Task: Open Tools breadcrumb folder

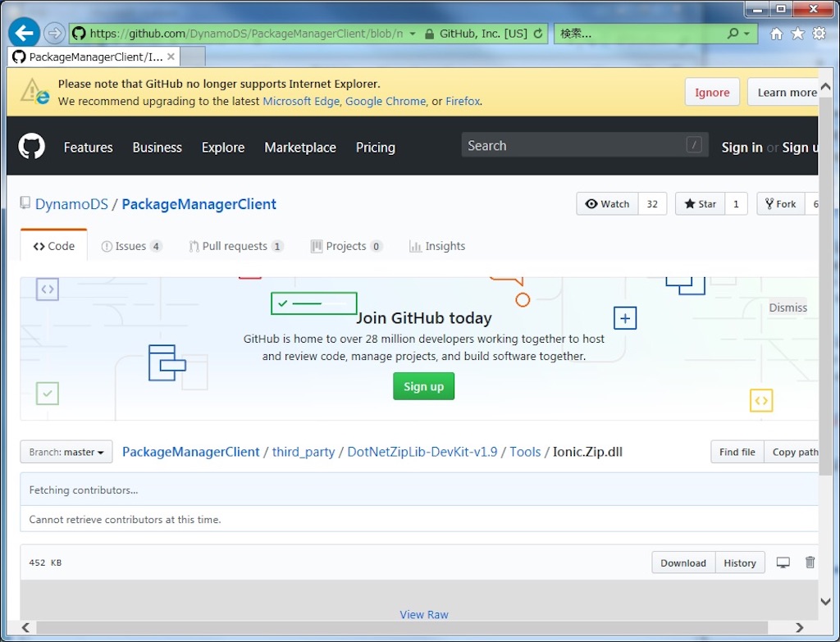Action: (x=525, y=452)
